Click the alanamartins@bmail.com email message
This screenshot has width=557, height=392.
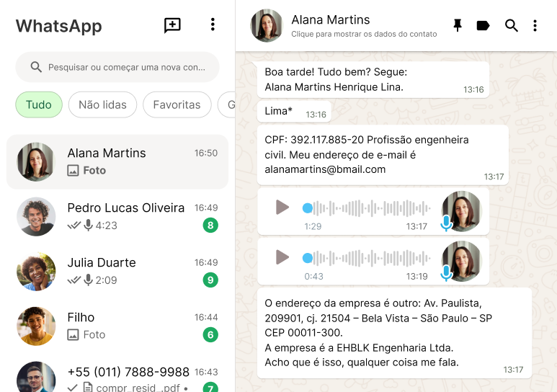click(x=383, y=155)
